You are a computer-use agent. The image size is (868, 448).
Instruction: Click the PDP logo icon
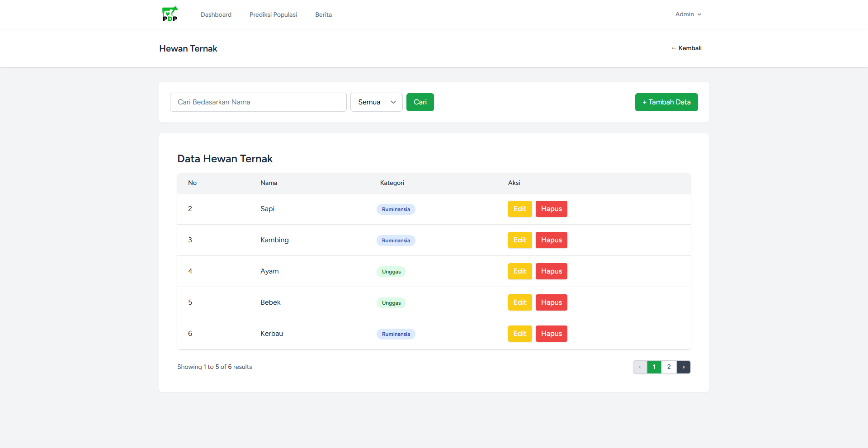(170, 14)
